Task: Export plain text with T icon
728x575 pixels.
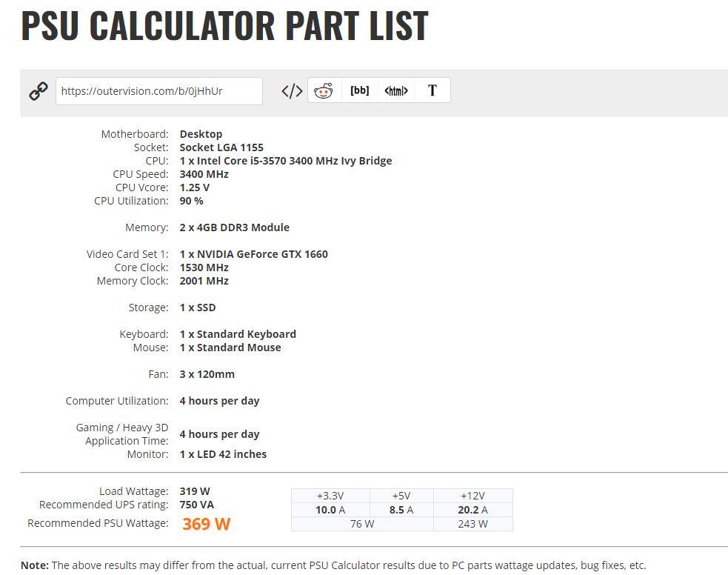Action: [433, 90]
